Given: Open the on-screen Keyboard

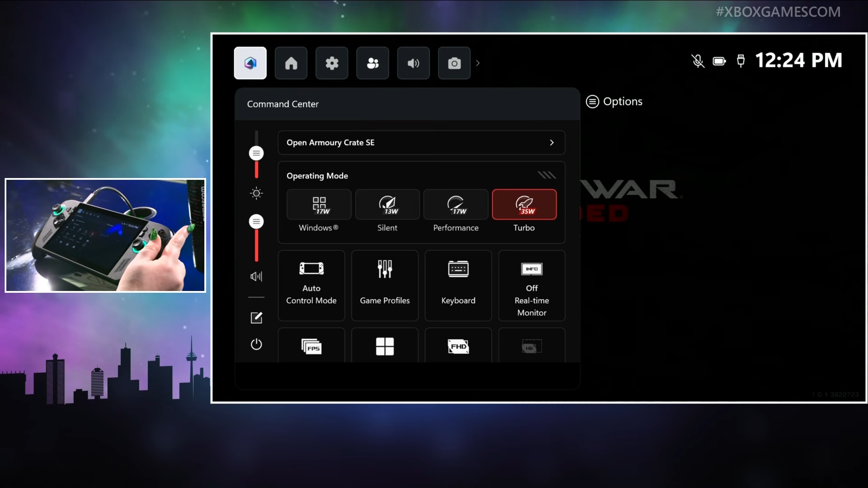Looking at the screenshot, I should (x=458, y=286).
